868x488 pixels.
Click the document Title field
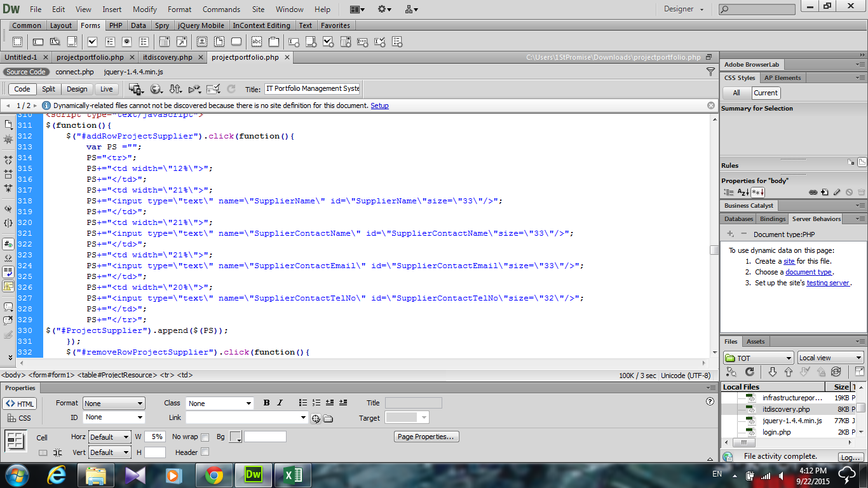(x=312, y=89)
